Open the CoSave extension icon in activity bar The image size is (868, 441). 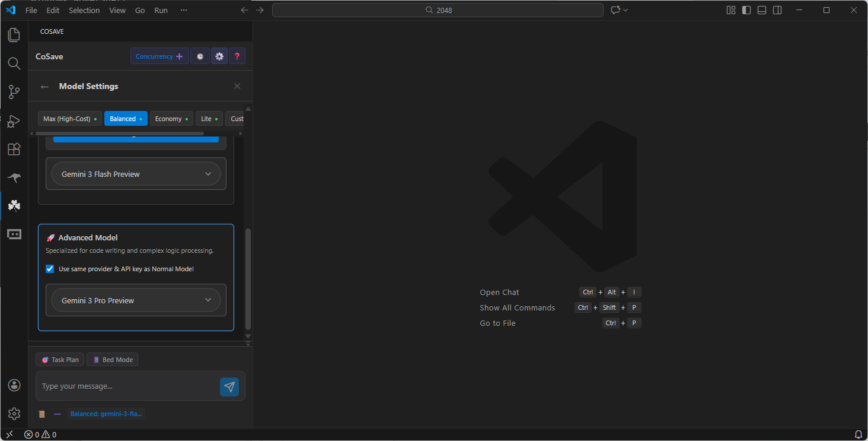click(14, 206)
